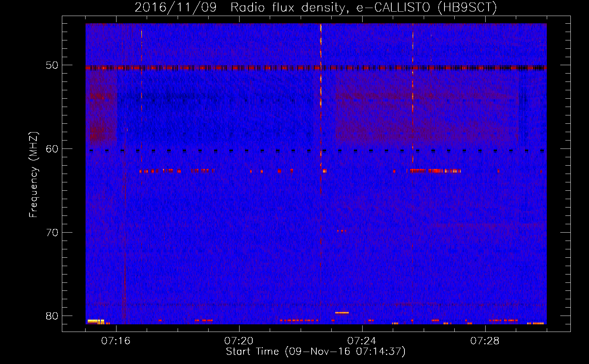Select the "Frequency (MHZ)" y-axis label
Screen dimensions: 589x364
(33, 175)
